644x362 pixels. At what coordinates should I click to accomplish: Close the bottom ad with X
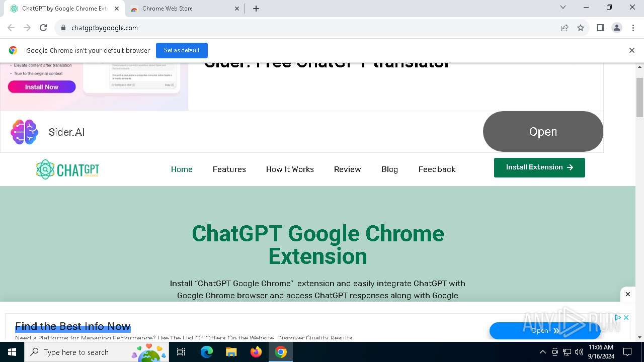pyautogui.click(x=627, y=294)
